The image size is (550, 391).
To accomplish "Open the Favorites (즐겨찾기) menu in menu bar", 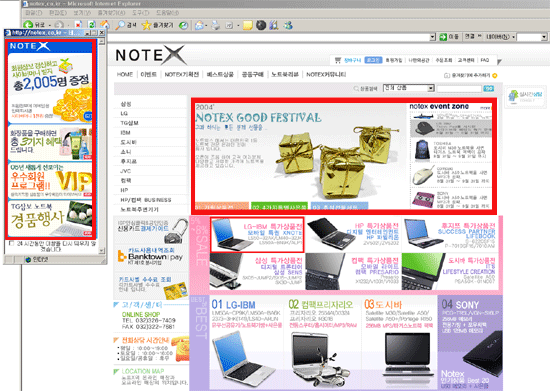I will coord(111,13).
